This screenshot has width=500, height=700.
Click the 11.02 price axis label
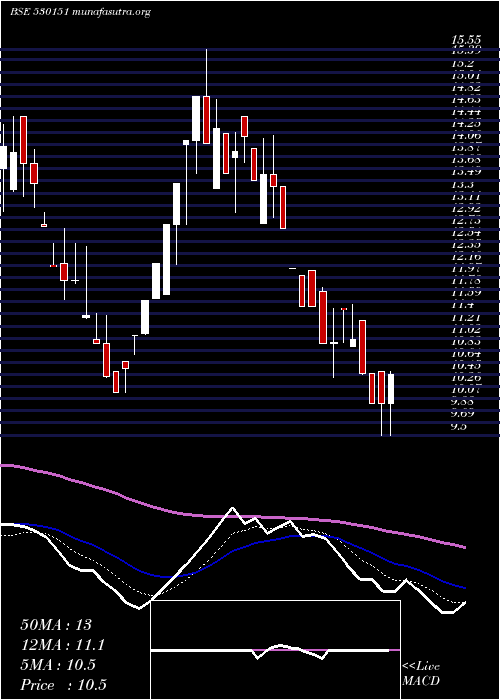point(466,329)
